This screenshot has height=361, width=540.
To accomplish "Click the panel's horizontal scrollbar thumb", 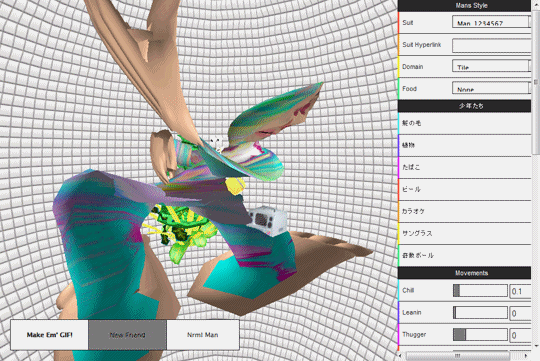I will tap(458, 355).
